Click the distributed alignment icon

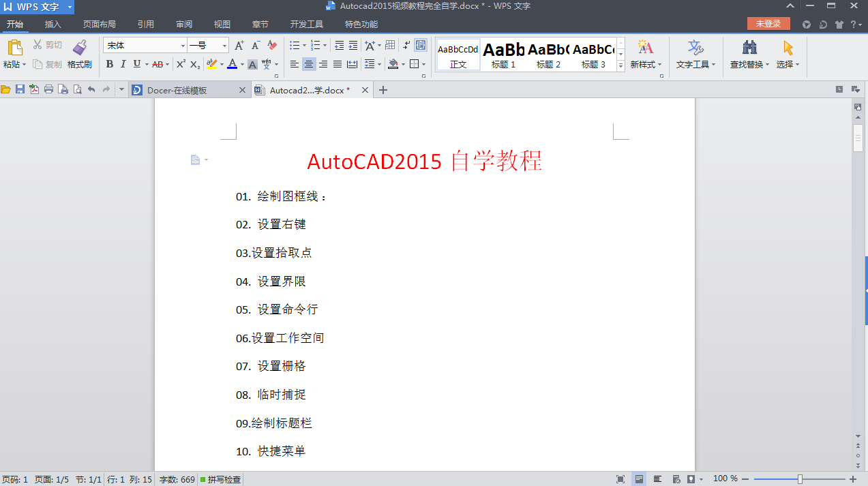pos(352,64)
